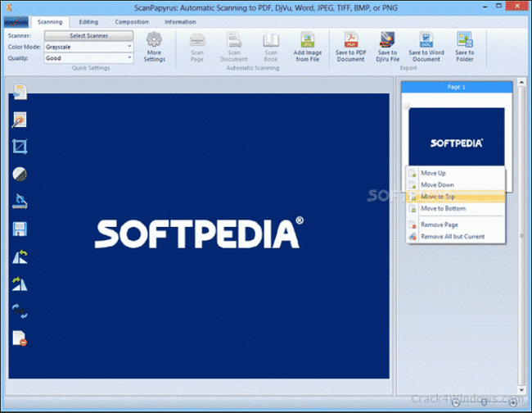
Task: Click thumbnail panel scroll up arrow
Action: click(521, 82)
